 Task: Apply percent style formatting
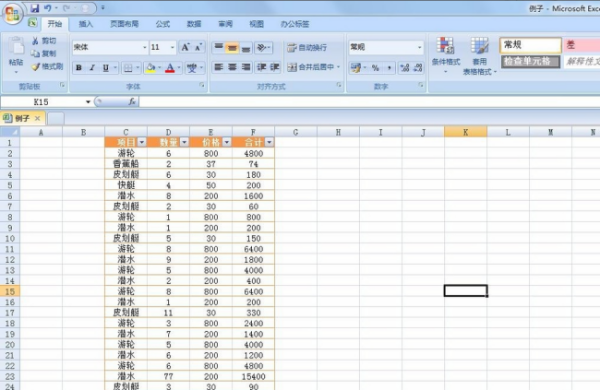tap(375, 68)
